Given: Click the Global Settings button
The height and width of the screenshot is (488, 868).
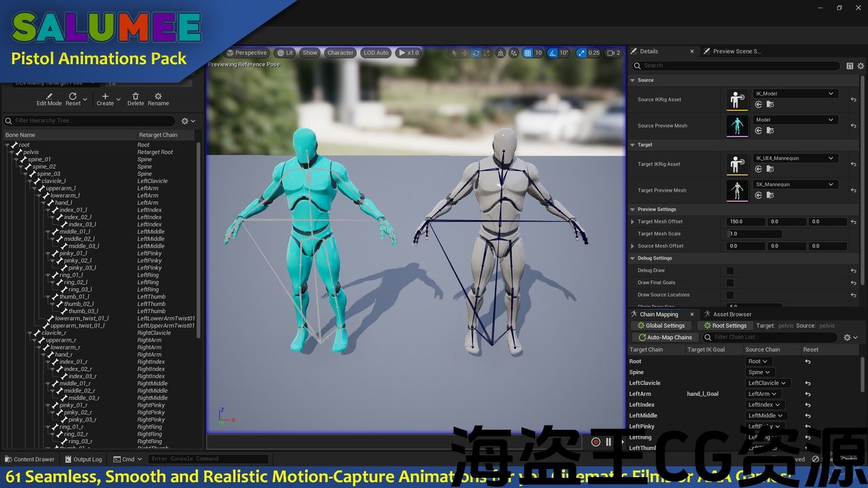Looking at the screenshot, I should (x=660, y=326).
